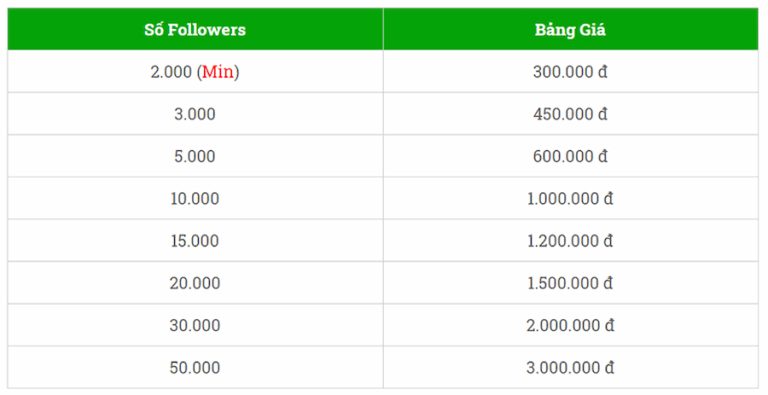The width and height of the screenshot is (768, 395).
Task: Click the 2.000.000 đ price cell
Action: pos(571,324)
